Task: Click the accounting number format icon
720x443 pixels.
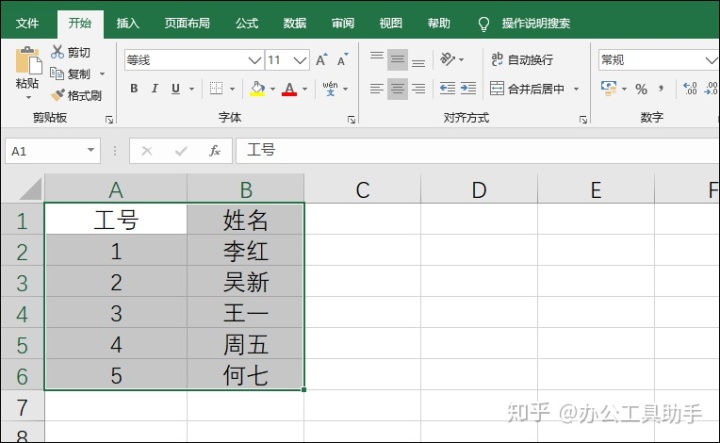Action: pos(609,88)
